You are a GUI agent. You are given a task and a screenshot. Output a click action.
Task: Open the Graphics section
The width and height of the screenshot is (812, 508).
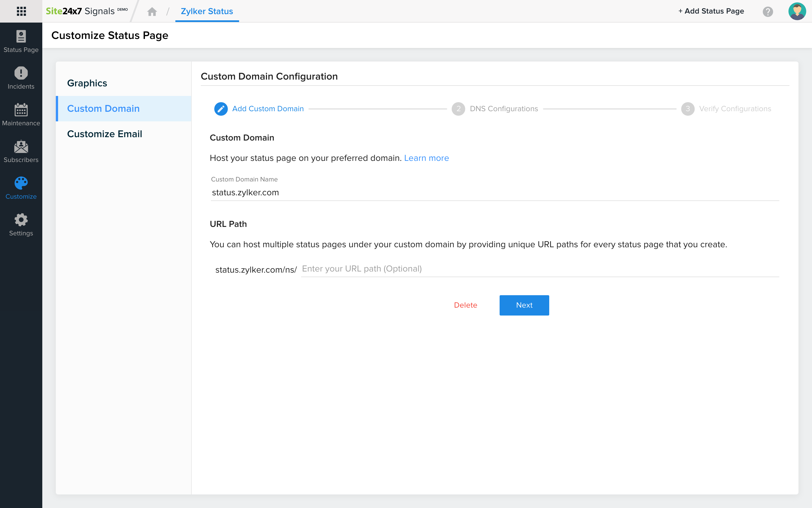coord(123,83)
